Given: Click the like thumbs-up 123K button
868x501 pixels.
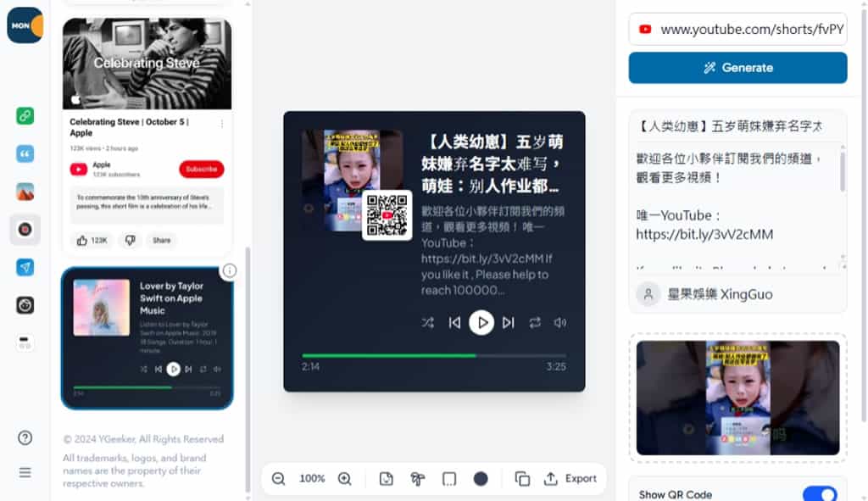Looking at the screenshot, I should tap(92, 240).
